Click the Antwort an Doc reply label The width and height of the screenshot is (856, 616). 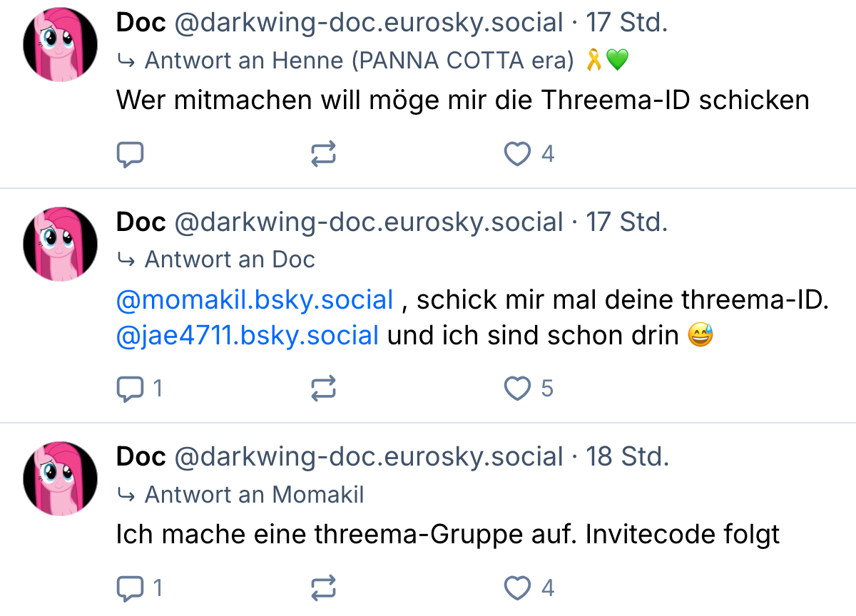point(230,260)
